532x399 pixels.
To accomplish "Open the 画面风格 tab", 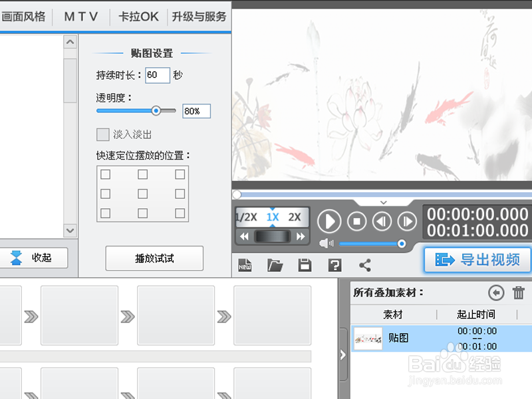I will 23,17.
